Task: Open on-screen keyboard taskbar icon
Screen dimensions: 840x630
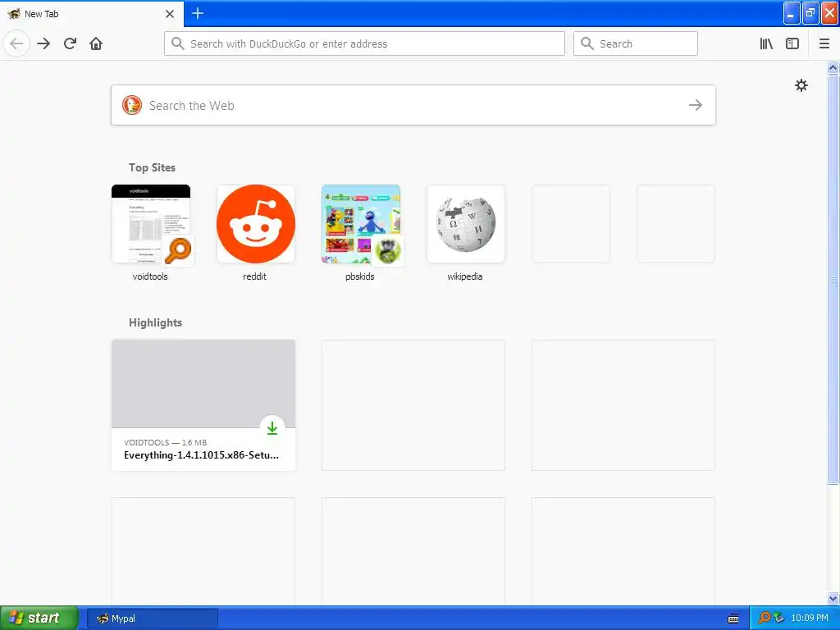Action: click(733, 619)
